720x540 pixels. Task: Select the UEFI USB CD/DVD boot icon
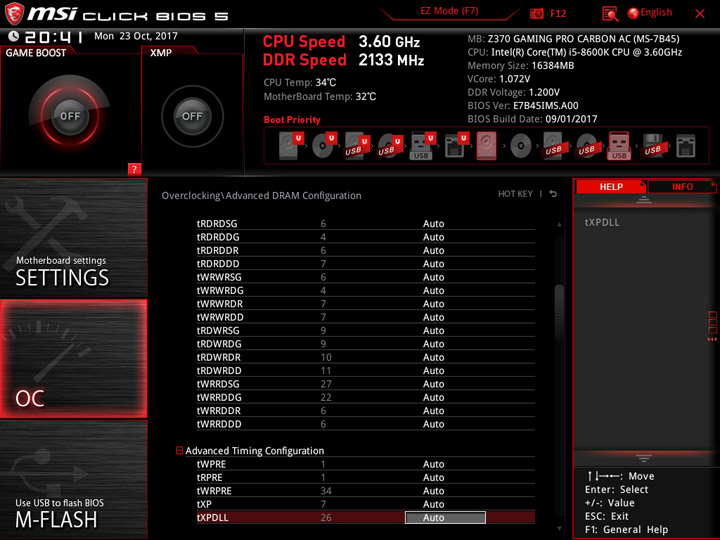(390, 146)
